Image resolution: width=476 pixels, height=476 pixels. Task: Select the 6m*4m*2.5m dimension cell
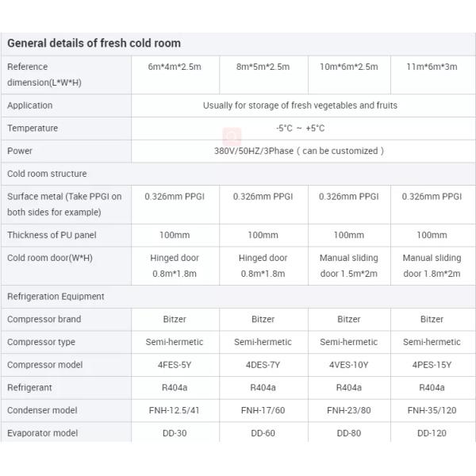tap(175, 67)
